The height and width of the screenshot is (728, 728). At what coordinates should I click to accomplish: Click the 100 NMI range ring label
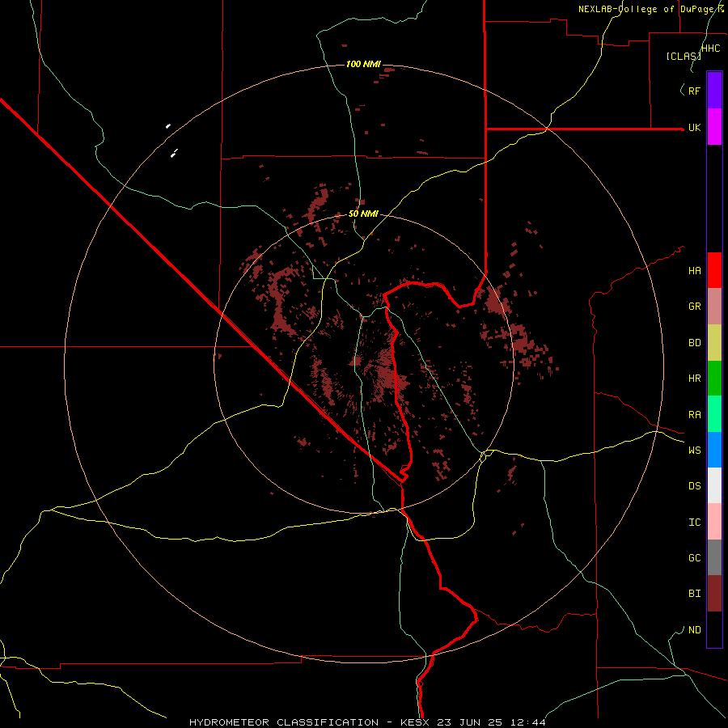tap(363, 64)
